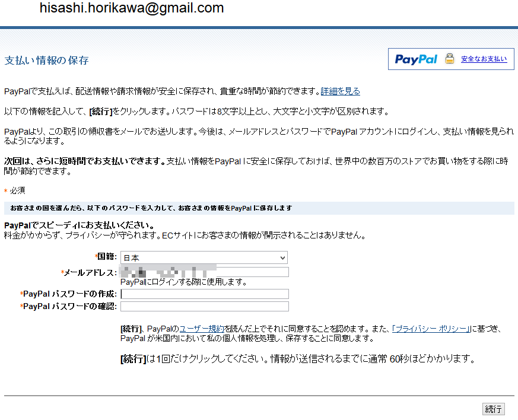
Task: Open the 詳細を見る link
Action: tap(340, 91)
